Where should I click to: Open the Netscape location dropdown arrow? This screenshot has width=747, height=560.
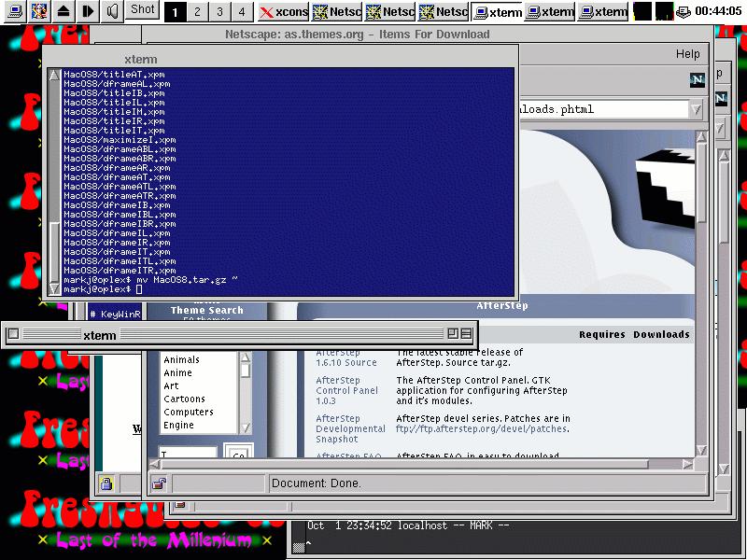696,110
